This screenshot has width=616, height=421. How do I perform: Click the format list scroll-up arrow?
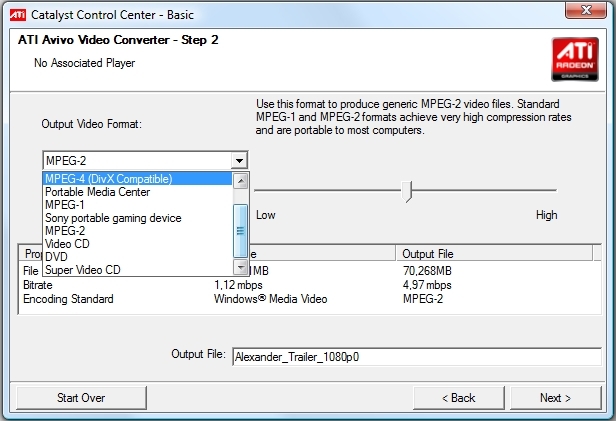pyautogui.click(x=240, y=181)
